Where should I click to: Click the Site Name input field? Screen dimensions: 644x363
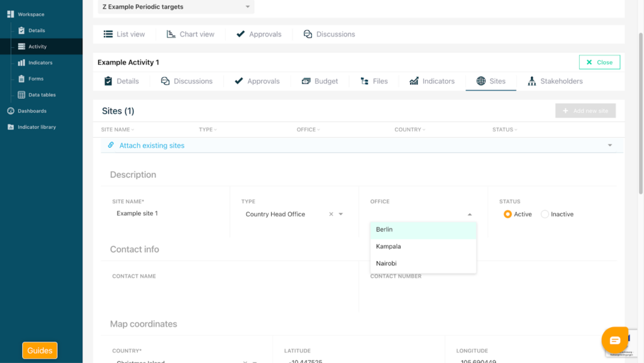pyautogui.click(x=167, y=214)
